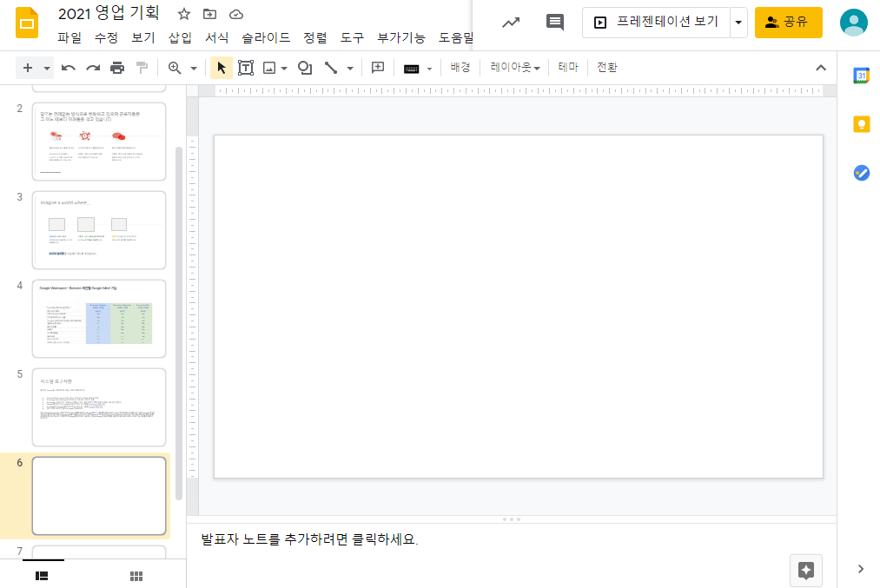Open the 파일 menu
The image size is (880, 588).
[x=69, y=37]
